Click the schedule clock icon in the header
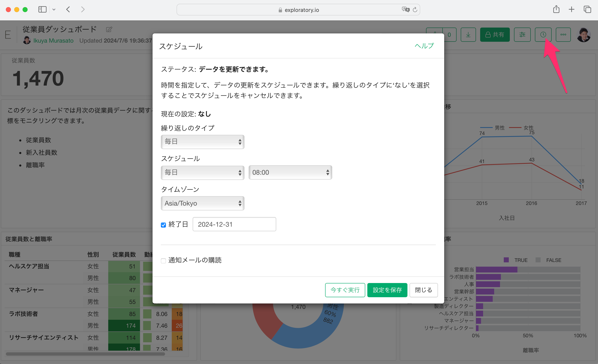Image resolution: width=598 pixels, height=364 pixels. (543, 35)
